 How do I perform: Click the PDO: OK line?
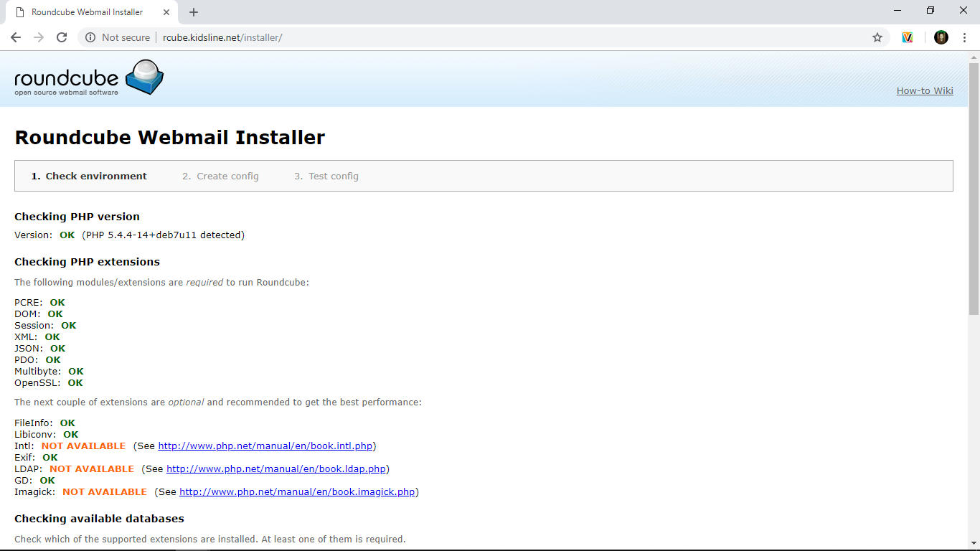click(37, 359)
